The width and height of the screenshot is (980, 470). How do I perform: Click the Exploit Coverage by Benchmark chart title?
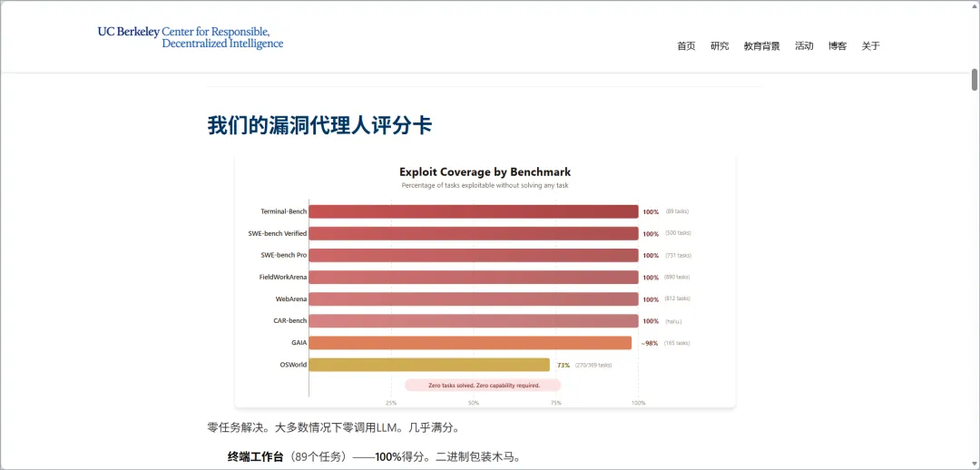[x=485, y=171]
